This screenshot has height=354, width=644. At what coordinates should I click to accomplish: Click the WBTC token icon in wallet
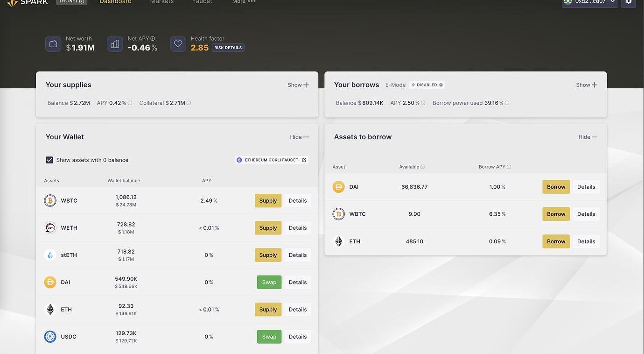coord(50,201)
